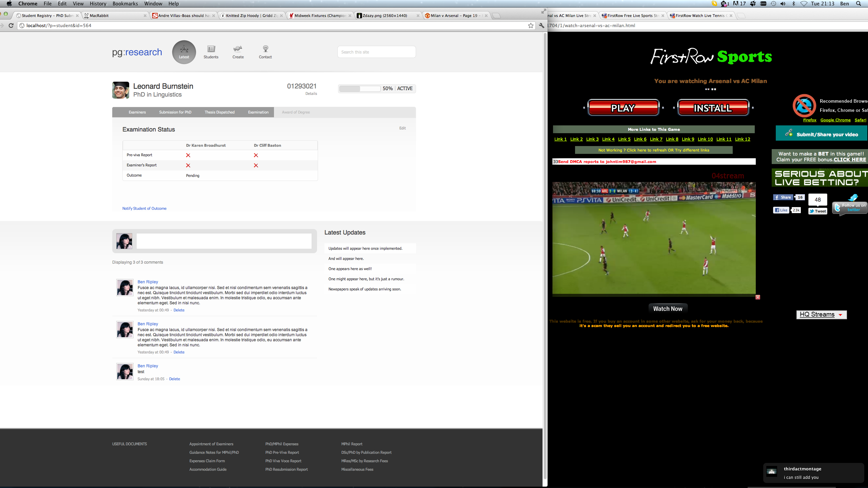Open Link 5 for this game
868x488 pixels.
[x=624, y=139]
